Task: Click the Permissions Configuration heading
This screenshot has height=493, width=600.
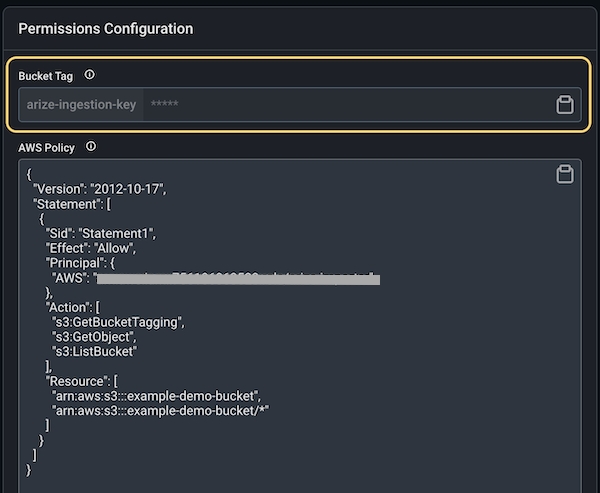Action: (105, 28)
